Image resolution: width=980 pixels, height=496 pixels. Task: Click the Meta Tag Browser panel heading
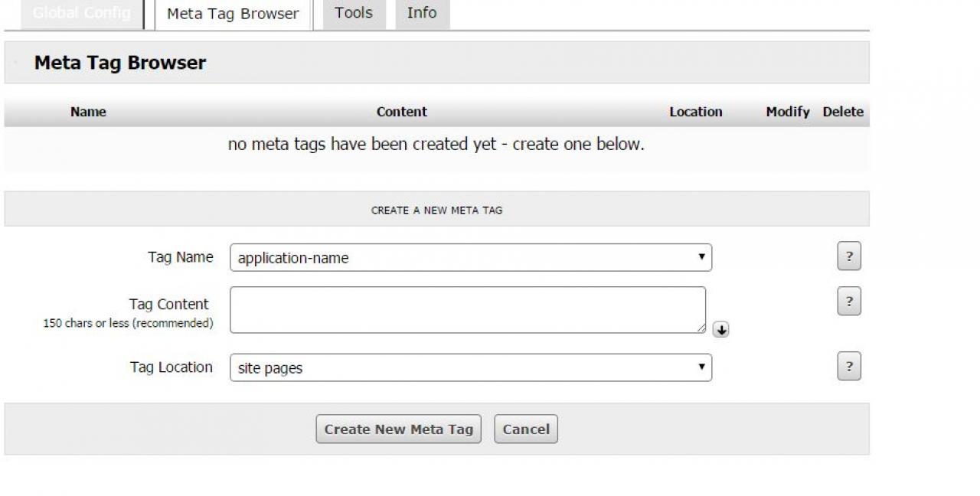pyautogui.click(x=120, y=63)
